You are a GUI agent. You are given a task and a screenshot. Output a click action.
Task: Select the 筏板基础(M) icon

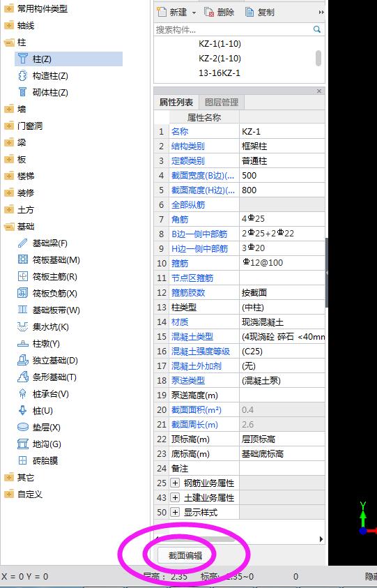pos(23,259)
